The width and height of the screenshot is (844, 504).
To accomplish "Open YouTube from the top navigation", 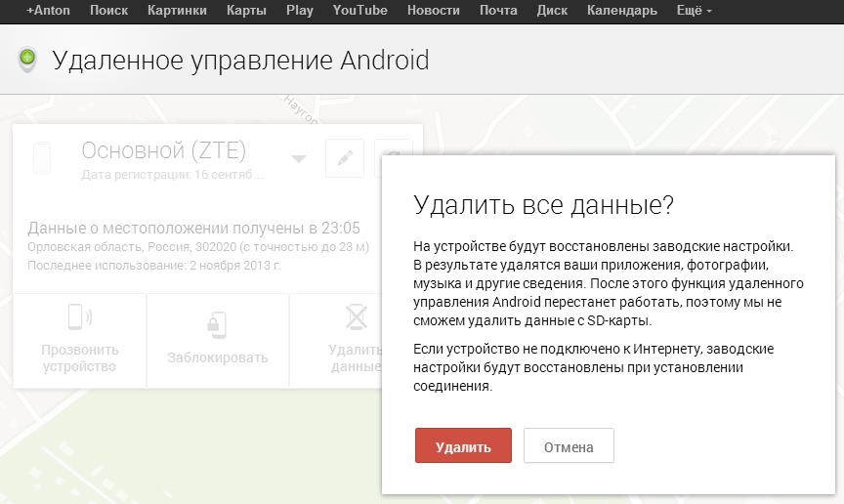I will [359, 11].
